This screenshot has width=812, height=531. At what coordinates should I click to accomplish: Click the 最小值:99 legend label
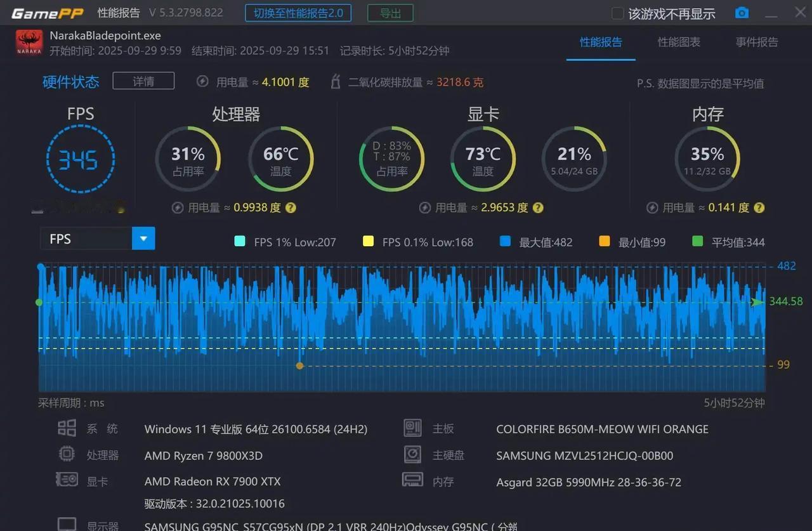tap(642, 242)
